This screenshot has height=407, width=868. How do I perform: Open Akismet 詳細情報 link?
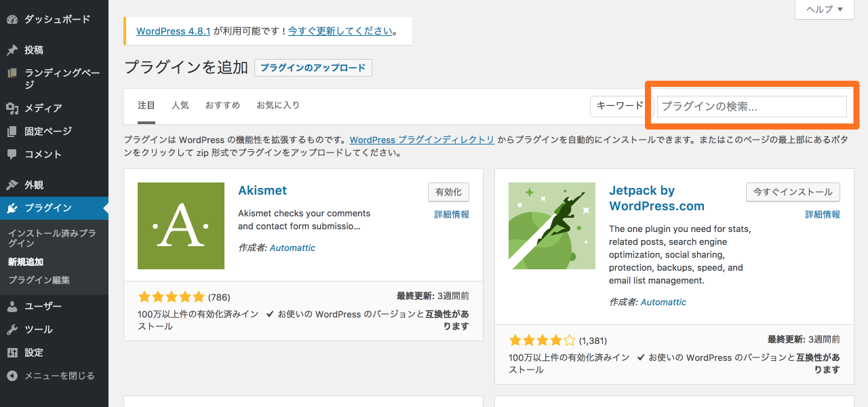click(452, 214)
